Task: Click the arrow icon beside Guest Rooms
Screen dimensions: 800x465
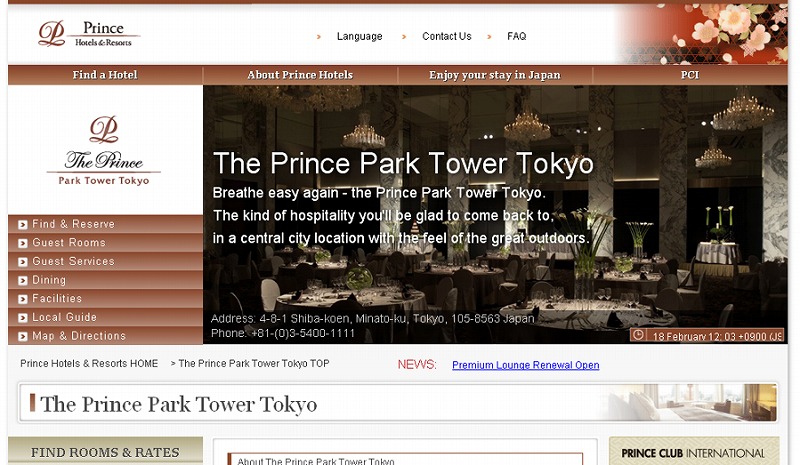Action: click(22, 243)
